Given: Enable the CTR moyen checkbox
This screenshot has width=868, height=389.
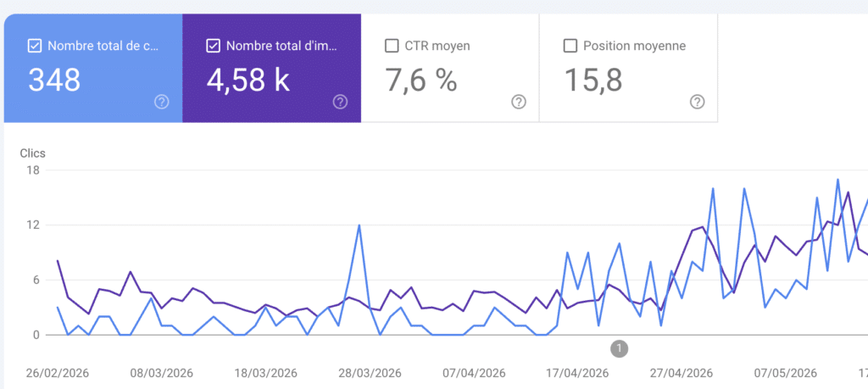Looking at the screenshot, I should click(392, 46).
